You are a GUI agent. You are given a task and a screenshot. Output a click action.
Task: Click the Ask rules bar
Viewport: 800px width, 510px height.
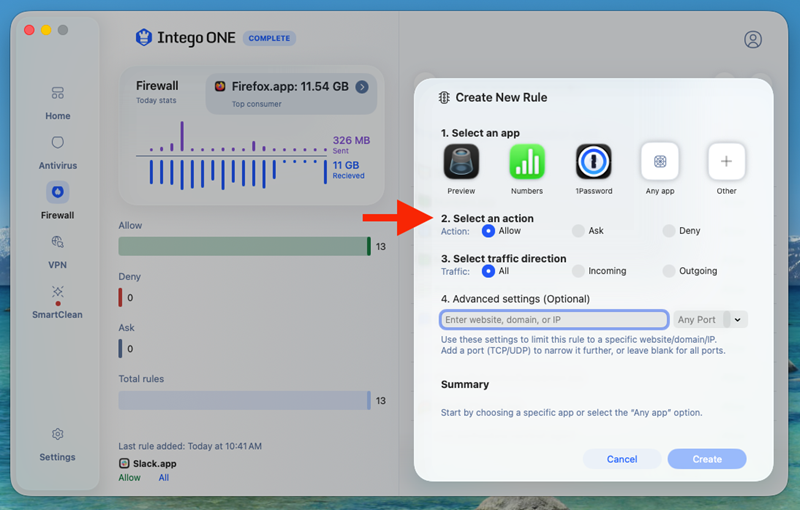(x=120, y=349)
